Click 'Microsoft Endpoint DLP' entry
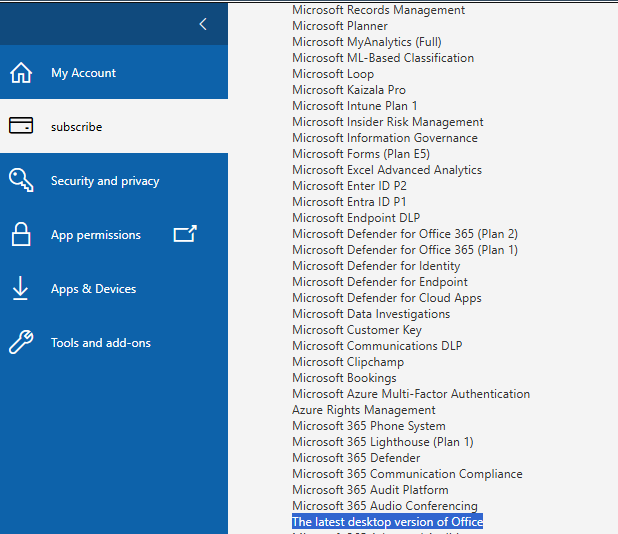Screen dimensions: 618x534 pyautogui.click(x=356, y=218)
